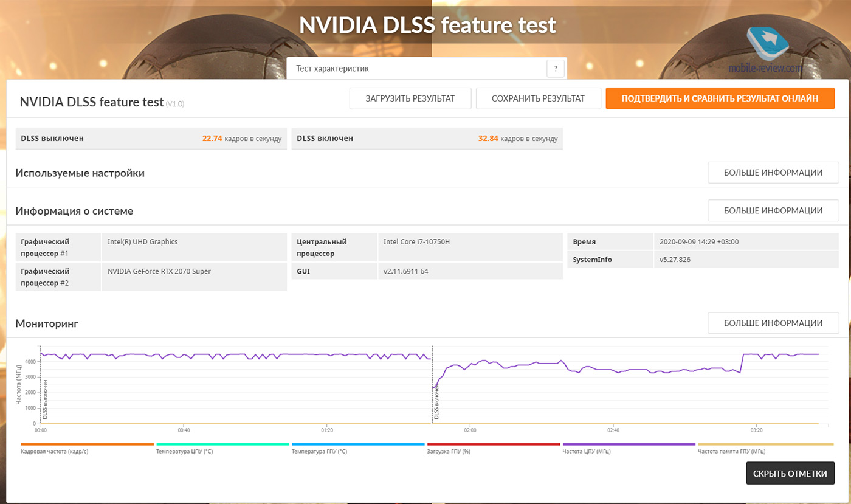Click GUI version v2.11.6911 64

tap(406, 271)
